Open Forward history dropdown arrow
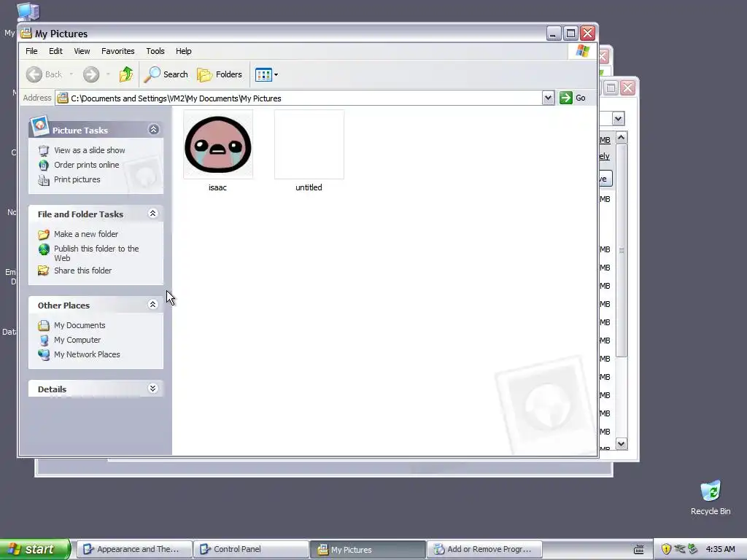The image size is (747, 560). coord(108,74)
